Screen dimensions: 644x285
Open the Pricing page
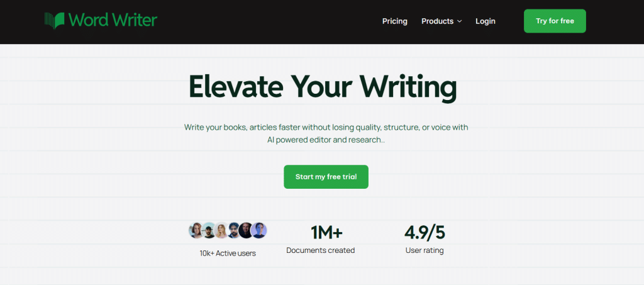coord(395,21)
